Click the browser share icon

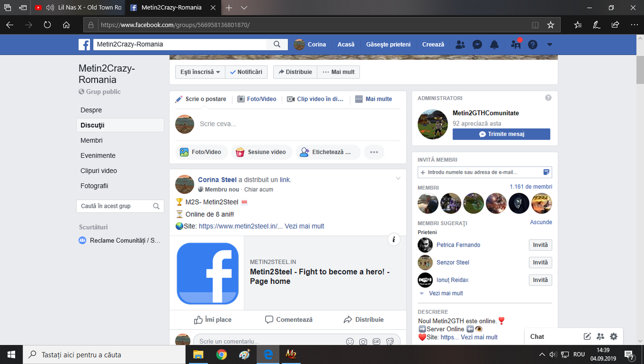point(615,25)
